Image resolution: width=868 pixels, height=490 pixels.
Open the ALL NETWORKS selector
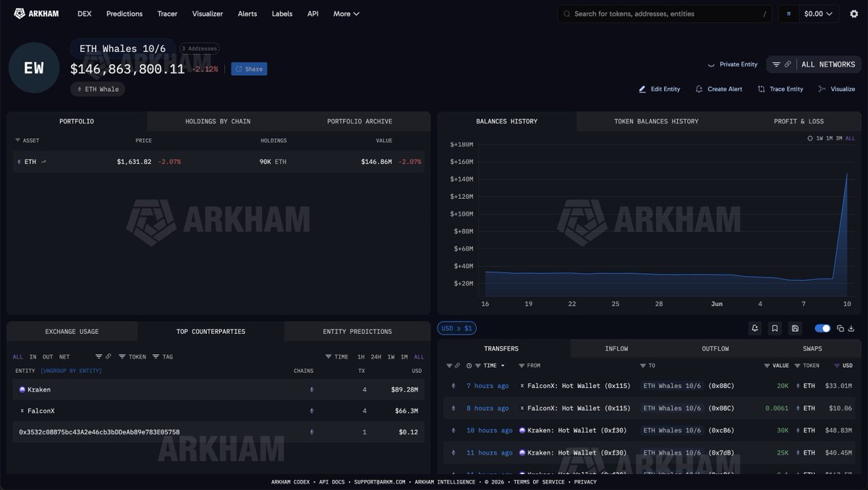click(828, 64)
